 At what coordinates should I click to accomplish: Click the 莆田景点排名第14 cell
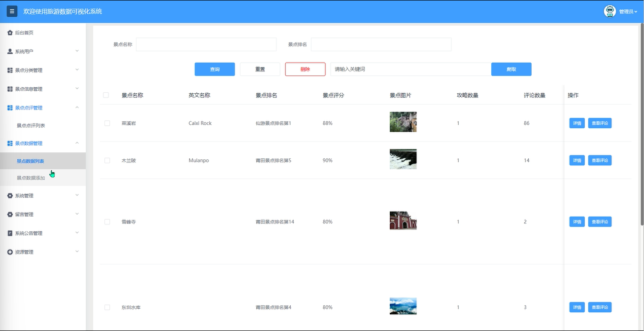tap(275, 221)
